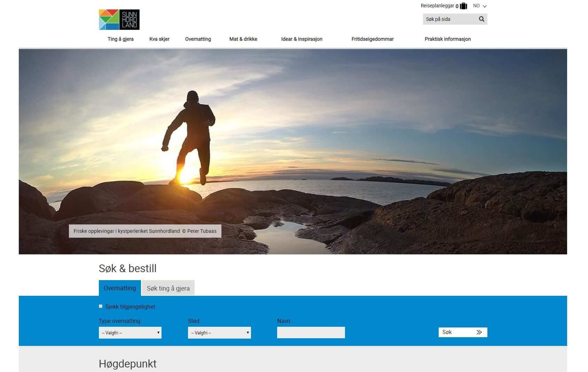Open the Kva skjer menu

coord(159,39)
